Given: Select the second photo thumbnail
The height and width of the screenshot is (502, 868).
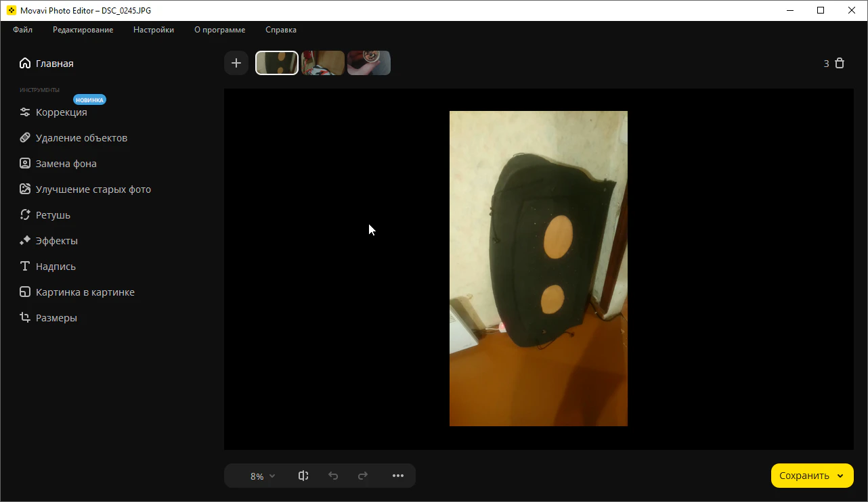Looking at the screenshot, I should (323, 63).
